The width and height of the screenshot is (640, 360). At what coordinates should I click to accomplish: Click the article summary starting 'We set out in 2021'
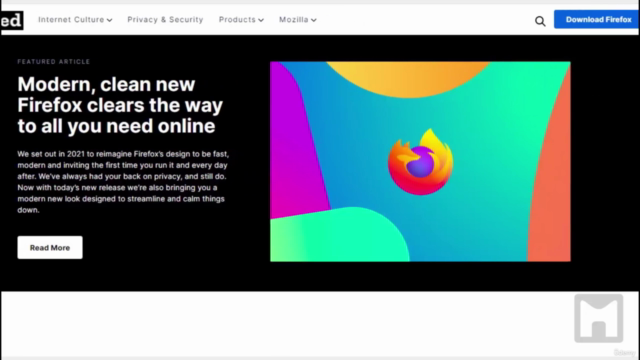coord(123,182)
